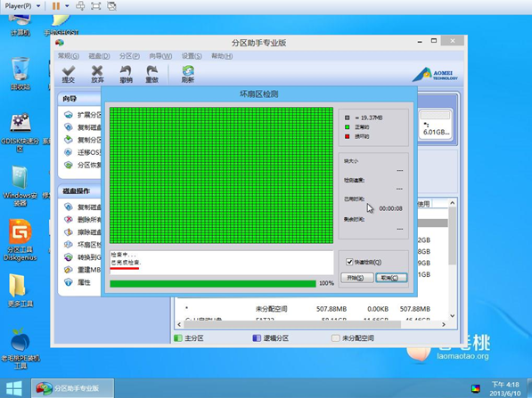Open the 分区恢复 wizard entry
This screenshot has height=398, width=532.
[83, 165]
